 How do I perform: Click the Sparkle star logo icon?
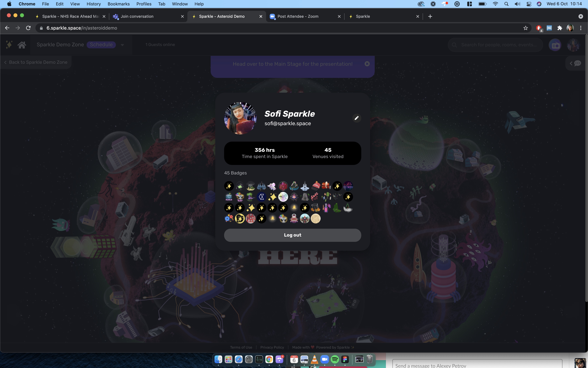[9, 45]
